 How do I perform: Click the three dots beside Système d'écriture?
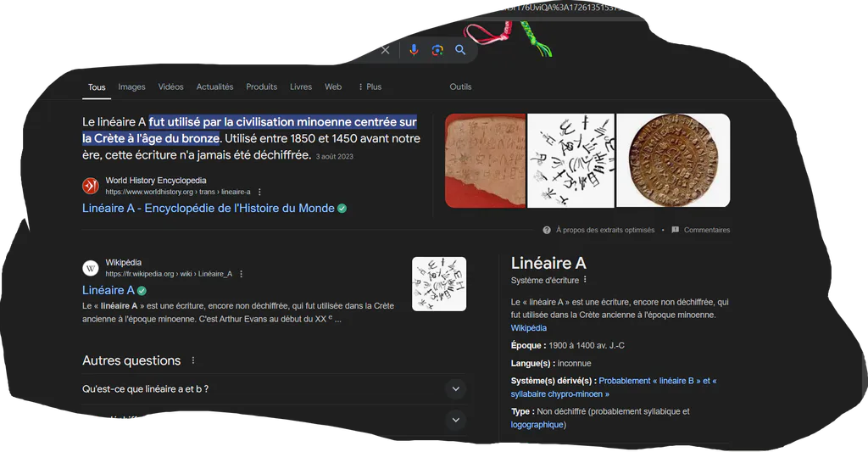pyautogui.click(x=585, y=280)
